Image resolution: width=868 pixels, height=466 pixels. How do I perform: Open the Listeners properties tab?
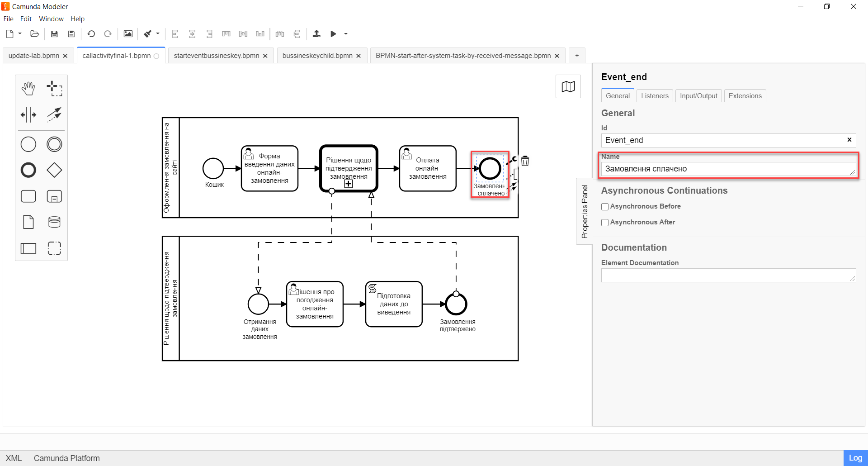655,96
